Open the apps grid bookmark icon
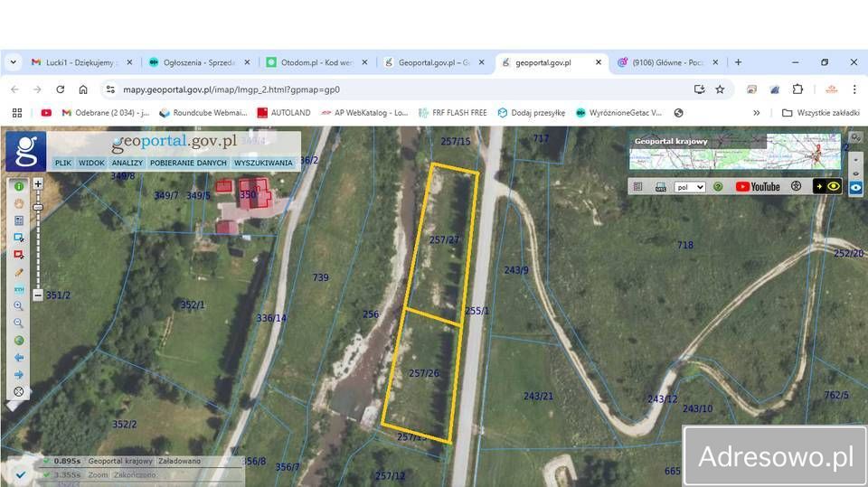The height and width of the screenshot is (487, 868). (17, 113)
